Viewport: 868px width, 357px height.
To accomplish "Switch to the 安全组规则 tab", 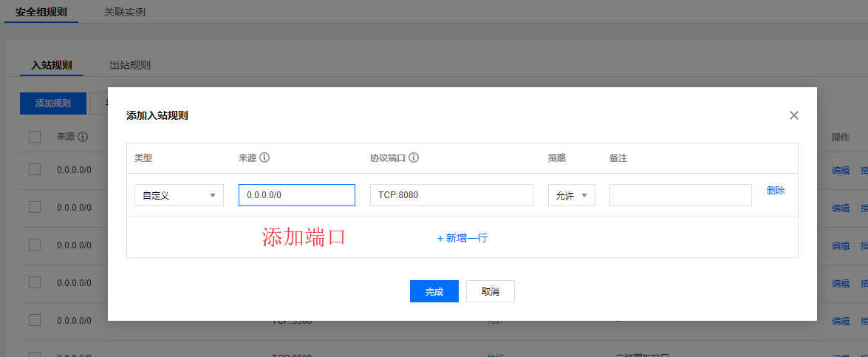I will 41,12.
